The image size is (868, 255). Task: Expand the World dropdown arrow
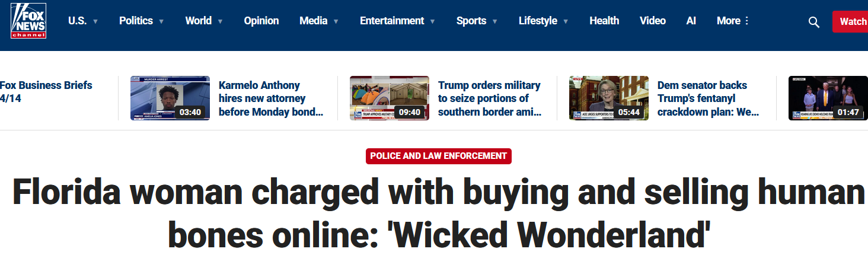[x=220, y=21]
